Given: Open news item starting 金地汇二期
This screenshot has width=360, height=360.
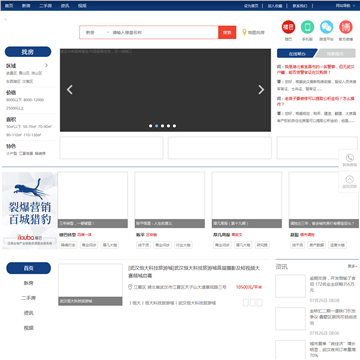Looking at the screenshot, I should (x=333, y=317).
